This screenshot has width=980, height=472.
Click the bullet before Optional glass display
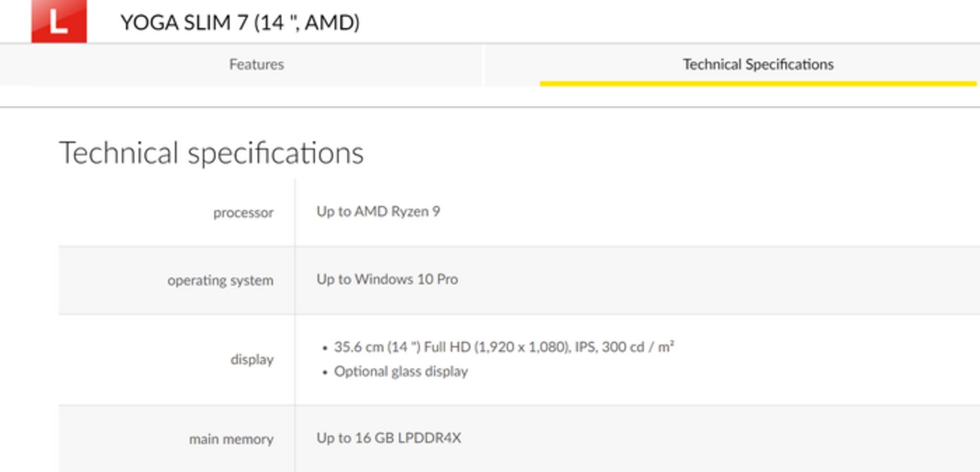[x=325, y=372]
